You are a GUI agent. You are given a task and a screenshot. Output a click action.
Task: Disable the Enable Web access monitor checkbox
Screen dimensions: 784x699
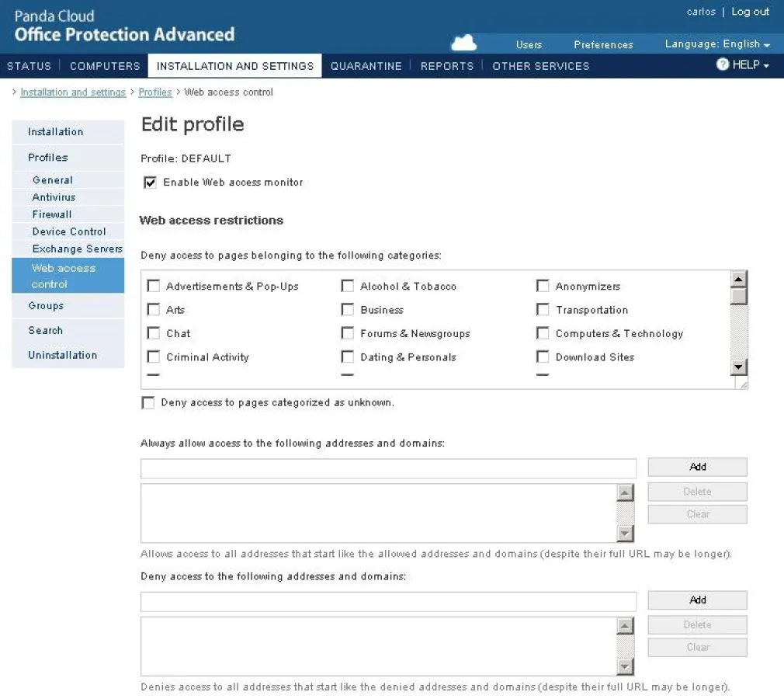pos(150,183)
